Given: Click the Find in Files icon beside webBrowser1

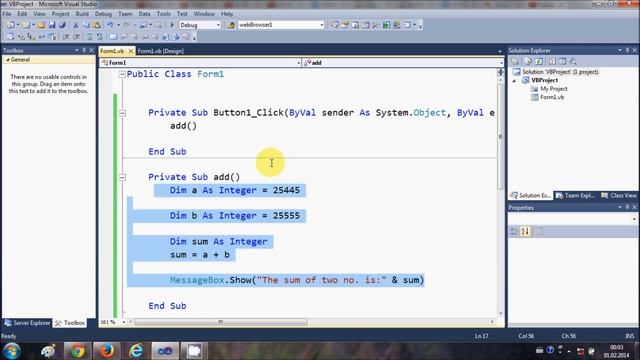Looking at the screenshot, I should pyautogui.click(x=231, y=25).
